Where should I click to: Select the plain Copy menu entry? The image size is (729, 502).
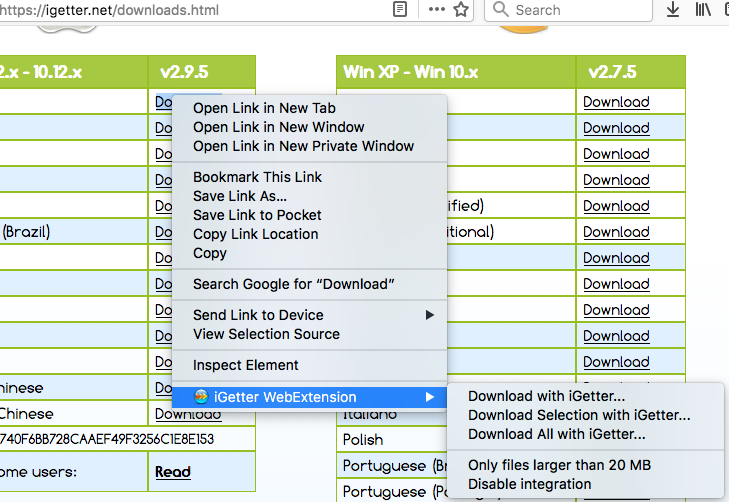[x=309, y=253]
